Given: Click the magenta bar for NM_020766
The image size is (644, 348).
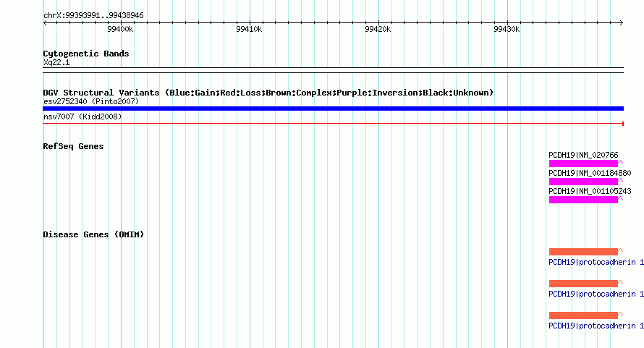Looking at the screenshot, I should coord(584,164).
